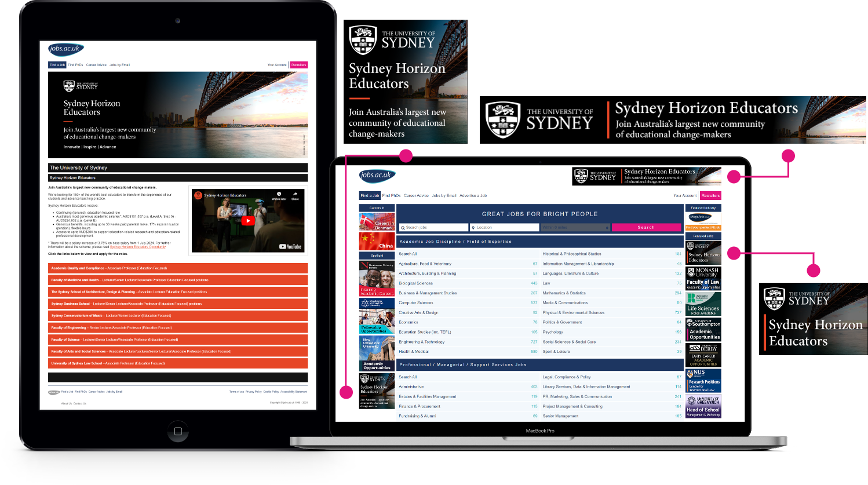Click the Watch later clock icon
868x485 pixels.
[x=279, y=195]
